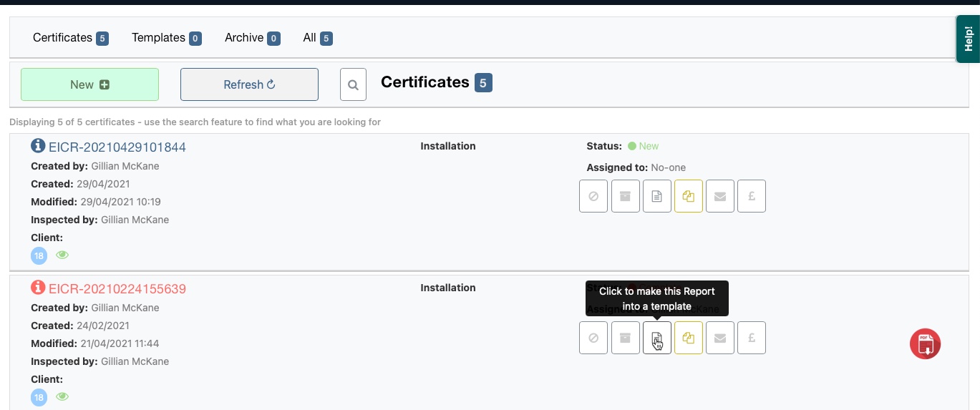The width and height of the screenshot is (980, 410).
Task: Click 'Installation' label in EICR-20210429101844 row
Action: [x=448, y=146]
